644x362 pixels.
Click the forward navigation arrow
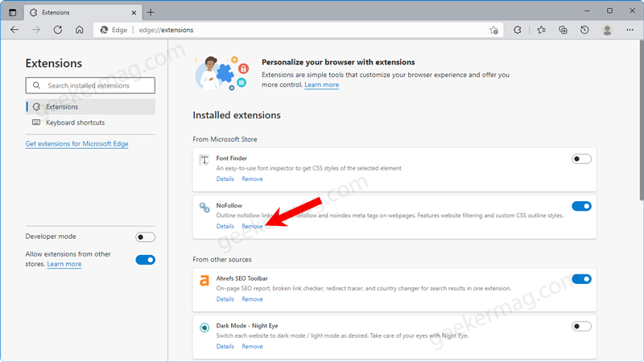pos(36,30)
